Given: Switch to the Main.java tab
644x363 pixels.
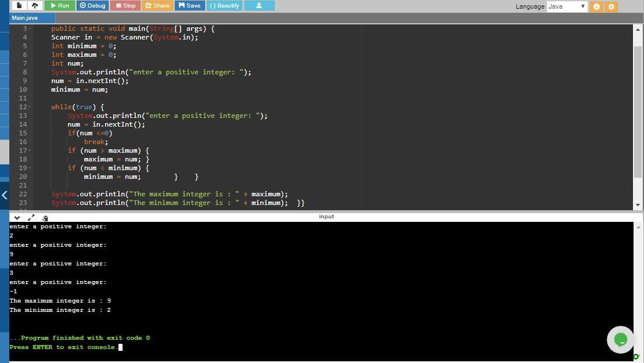Looking at the screenshot, I should click(x=24, y=18).
